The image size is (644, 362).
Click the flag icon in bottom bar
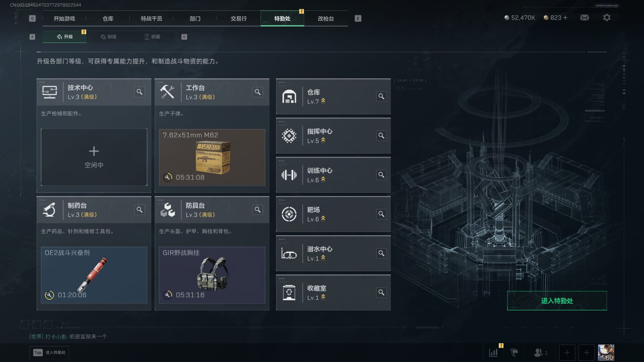coord(514,353)
